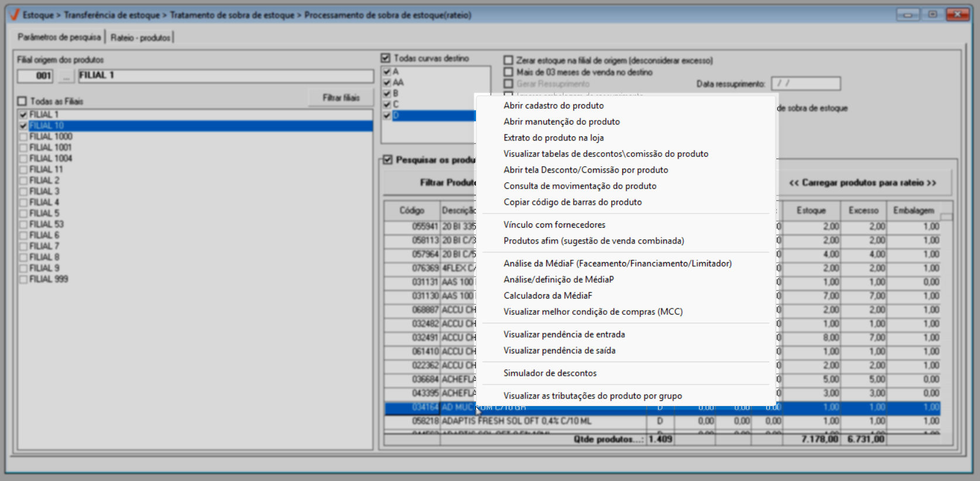The width and height of the screenshot is (980, 481).
Task: Sort by 'Embalagem' column header
Action: coord(914,211)
